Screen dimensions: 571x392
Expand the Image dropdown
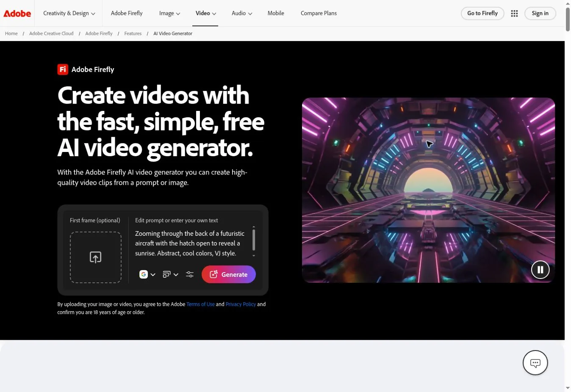tap(169, 13)
